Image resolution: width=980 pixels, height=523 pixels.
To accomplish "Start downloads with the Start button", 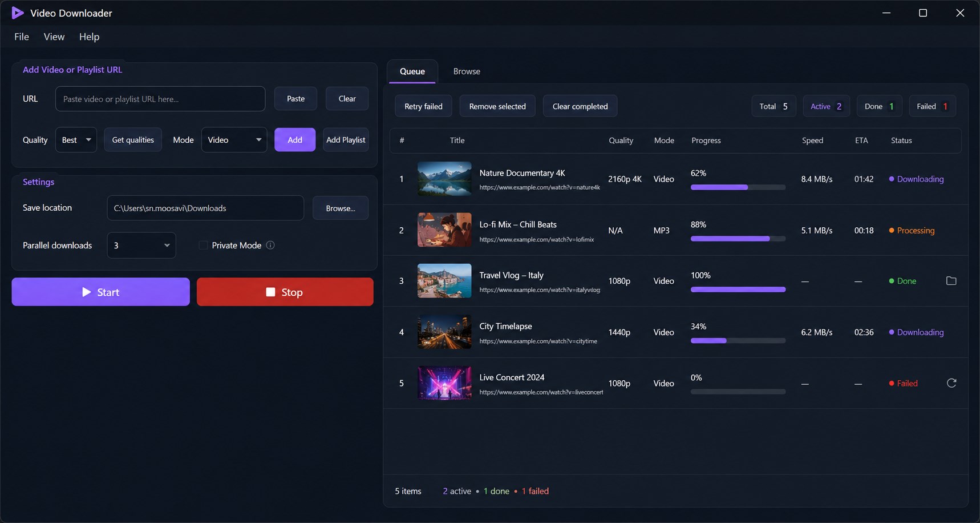I will [x=100, y=292].
